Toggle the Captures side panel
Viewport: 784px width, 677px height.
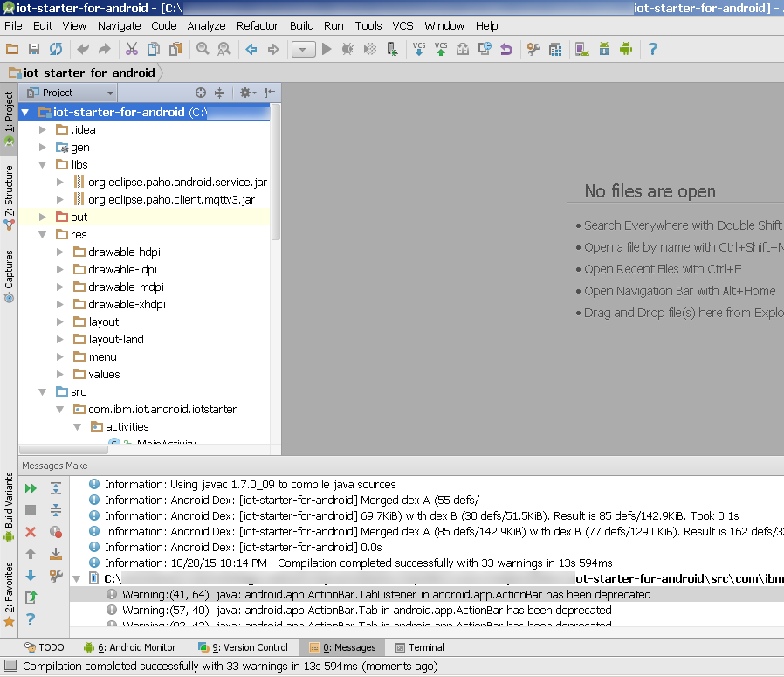pos(9,276)
